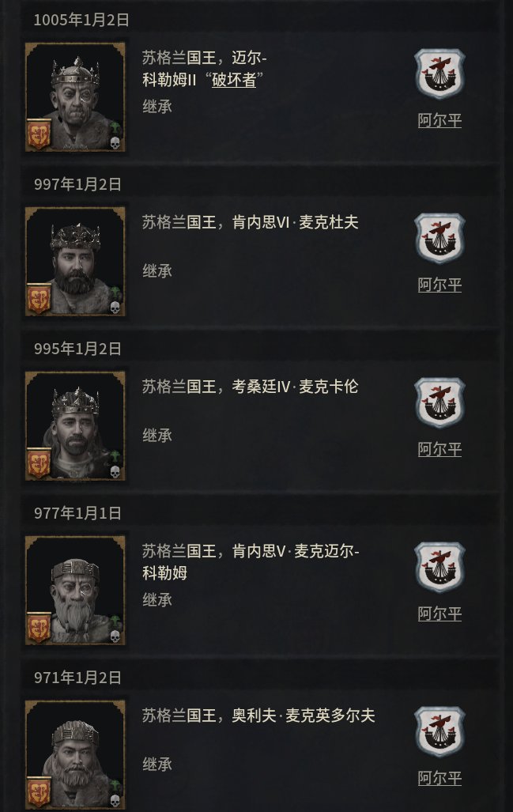Click the 阿尔平 shield icon in 977 entry
The width and height of the screenshot is (513, 812).
tap(439, 567)
